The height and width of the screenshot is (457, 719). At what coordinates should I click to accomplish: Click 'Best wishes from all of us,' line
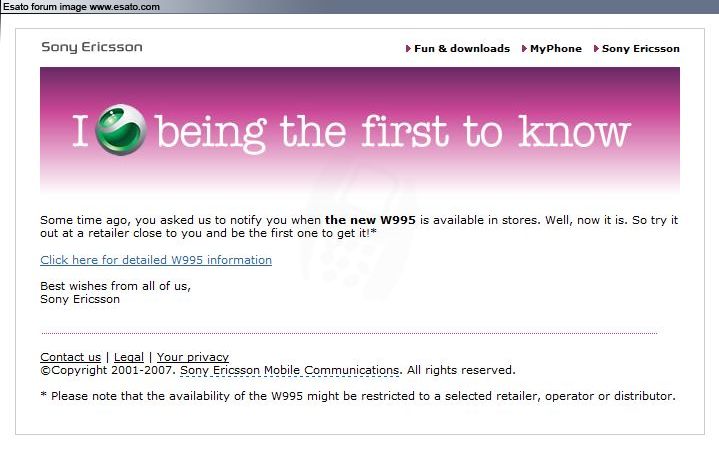(116, 286)
